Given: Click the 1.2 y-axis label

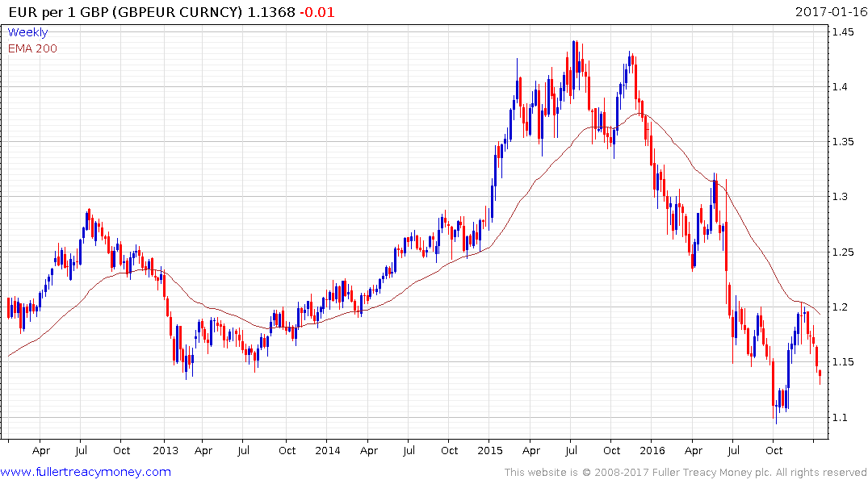Looking at the screenshot, I should (840, 307).
